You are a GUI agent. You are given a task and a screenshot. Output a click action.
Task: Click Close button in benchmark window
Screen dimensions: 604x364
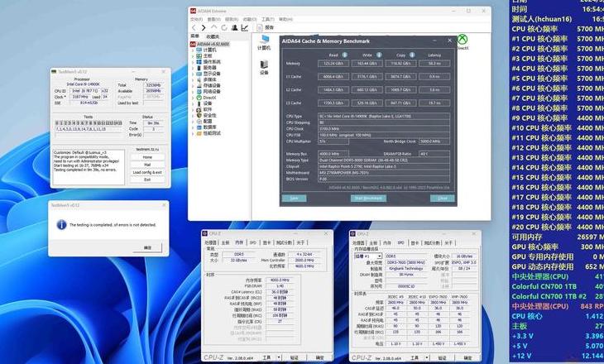point(442,198)
